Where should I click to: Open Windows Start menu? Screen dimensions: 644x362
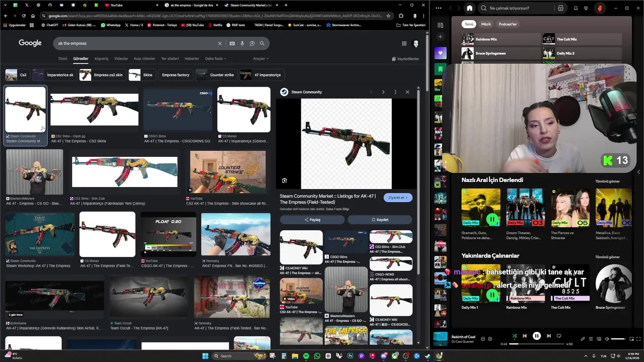tap(205, 356)
